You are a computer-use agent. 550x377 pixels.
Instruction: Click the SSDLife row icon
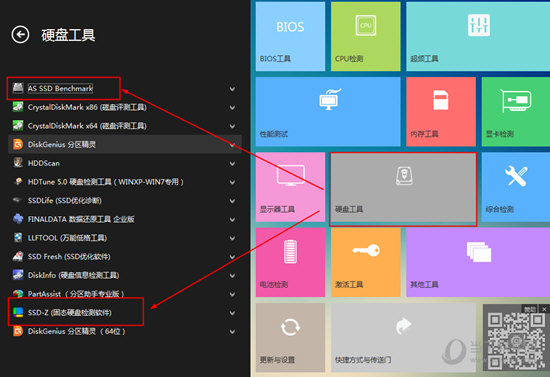(18, 200)
